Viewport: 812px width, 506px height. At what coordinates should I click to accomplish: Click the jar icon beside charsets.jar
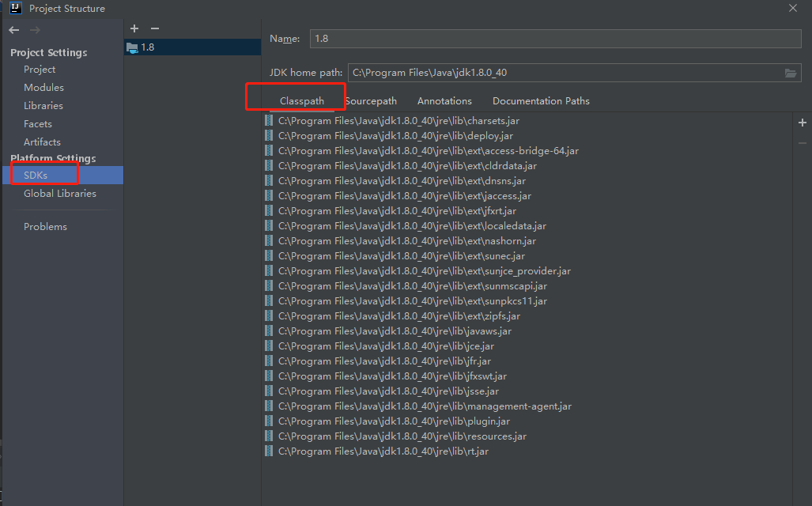click(267, 120)
